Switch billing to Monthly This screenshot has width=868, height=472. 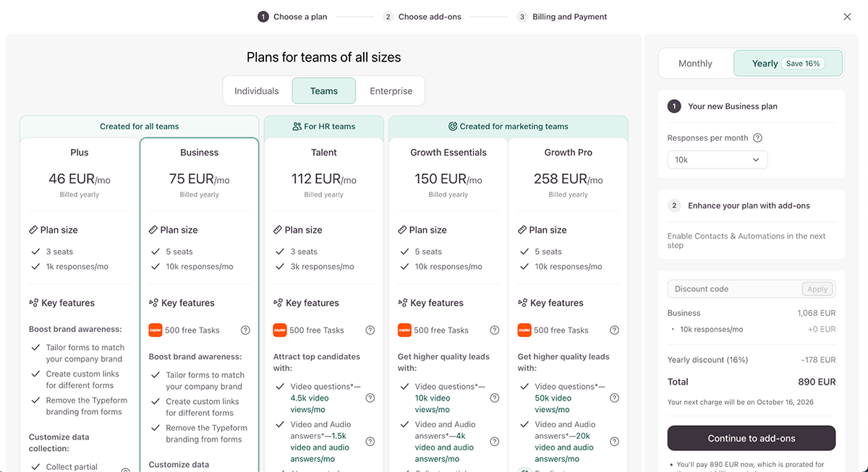point(695,64)
